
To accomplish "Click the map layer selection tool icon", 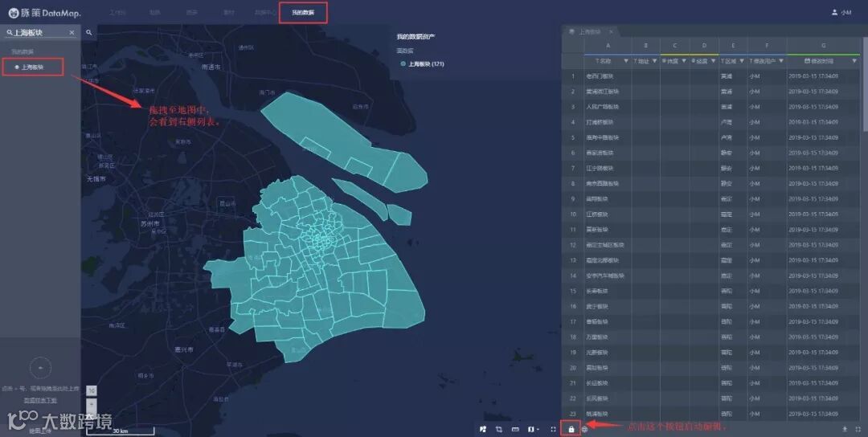I will (x=483, y=429).
